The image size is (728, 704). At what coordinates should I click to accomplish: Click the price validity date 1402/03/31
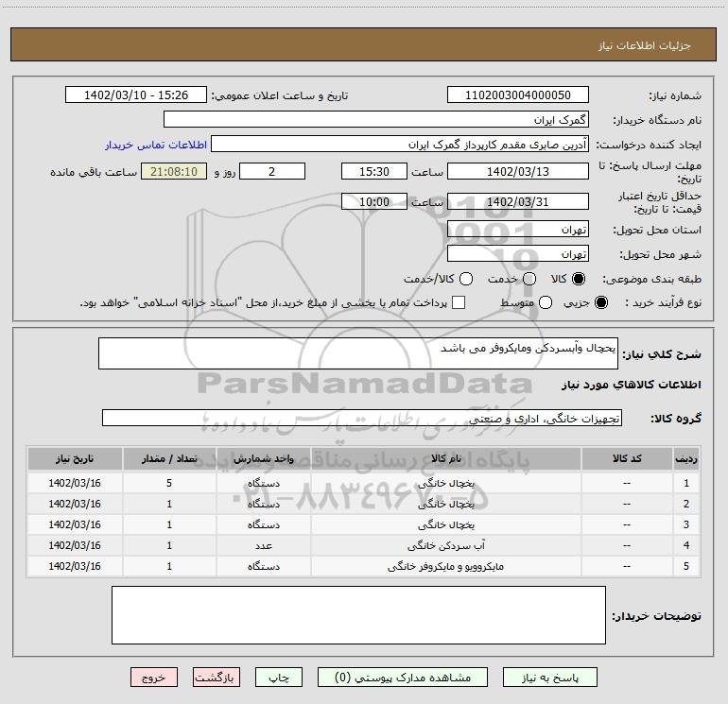(518, 202)
